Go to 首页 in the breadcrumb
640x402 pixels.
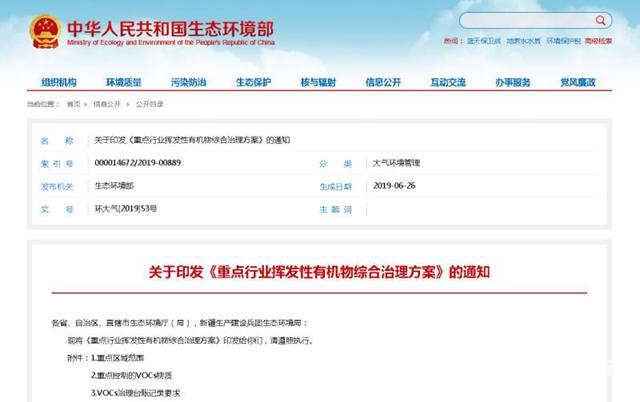pos(73,104)
